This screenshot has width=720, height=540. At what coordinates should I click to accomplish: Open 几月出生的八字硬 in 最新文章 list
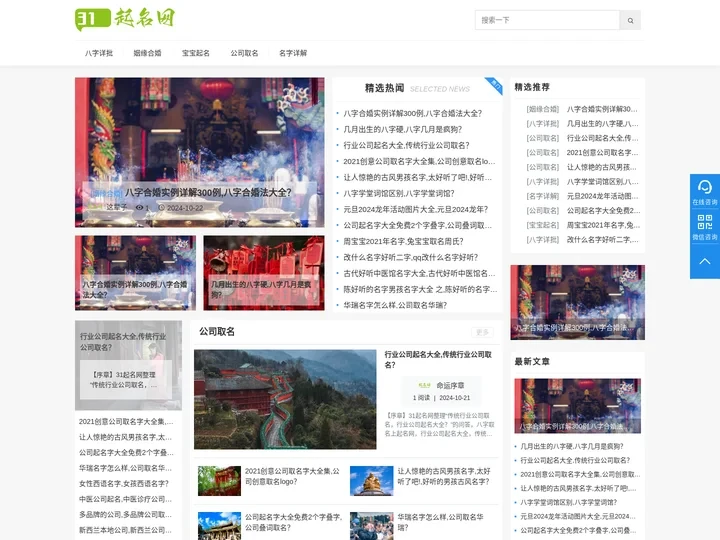coord(572,446)
